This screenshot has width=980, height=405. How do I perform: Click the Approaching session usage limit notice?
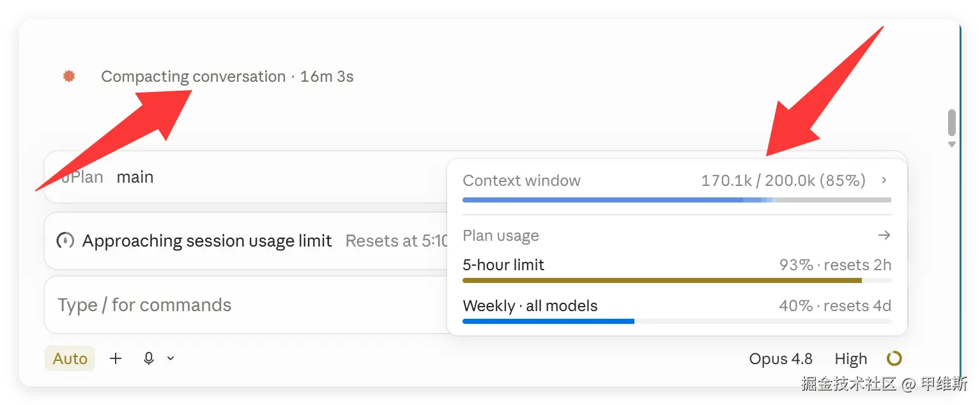(207, 241)
